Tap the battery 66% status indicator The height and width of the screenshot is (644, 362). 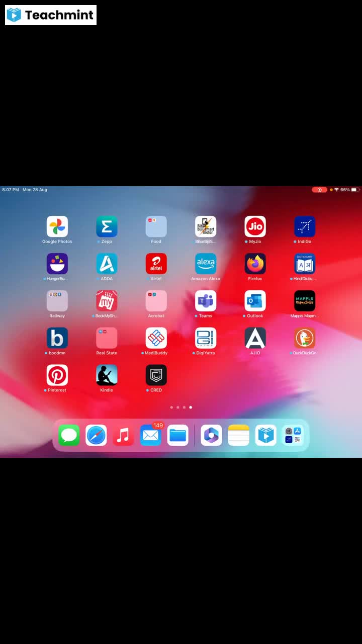point(349,190)
